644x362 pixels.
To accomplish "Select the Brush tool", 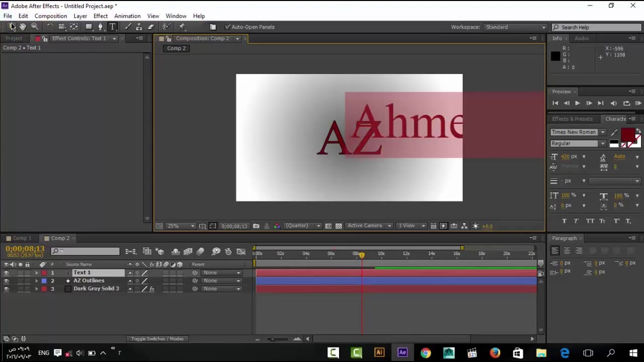I will point(128,27).
